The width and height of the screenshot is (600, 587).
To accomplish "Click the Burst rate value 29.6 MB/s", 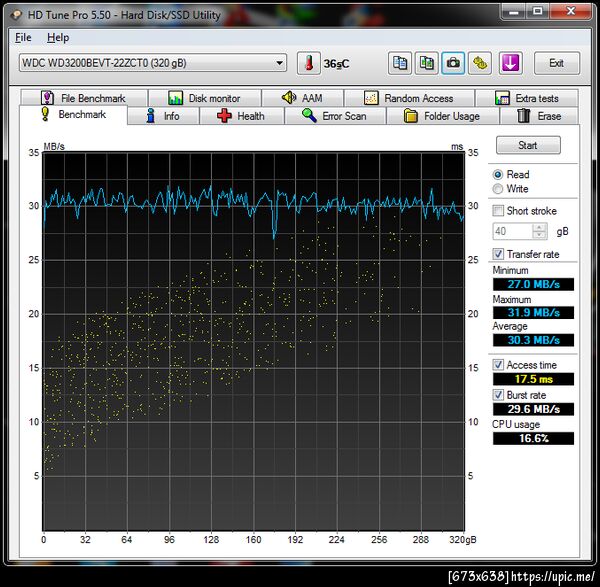I will [533, 409].
